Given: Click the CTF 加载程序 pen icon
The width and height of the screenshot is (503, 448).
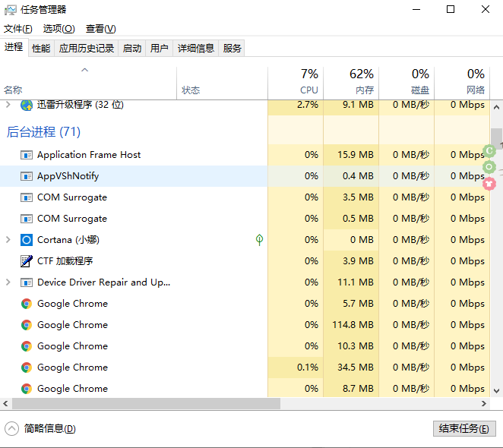Looking at the screenshot, I should tap(27, 261).
